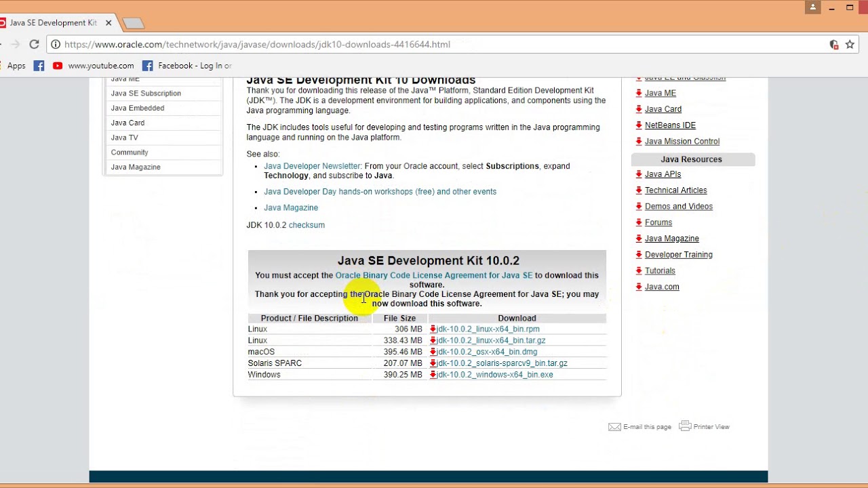Open the Chrome profile user icon
This screenshot has height=488, width=868.
point(813,7)
